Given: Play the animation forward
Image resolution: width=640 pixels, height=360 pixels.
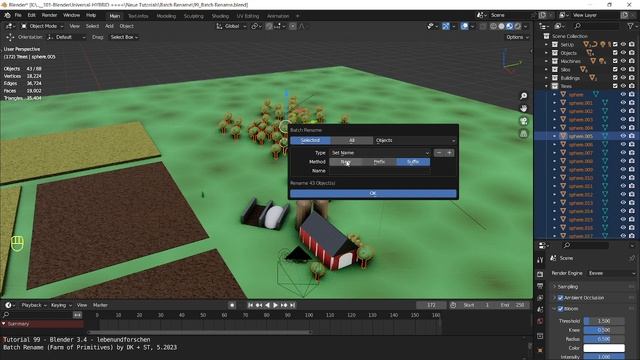Looking at the screenshot, I should point(276,305).
